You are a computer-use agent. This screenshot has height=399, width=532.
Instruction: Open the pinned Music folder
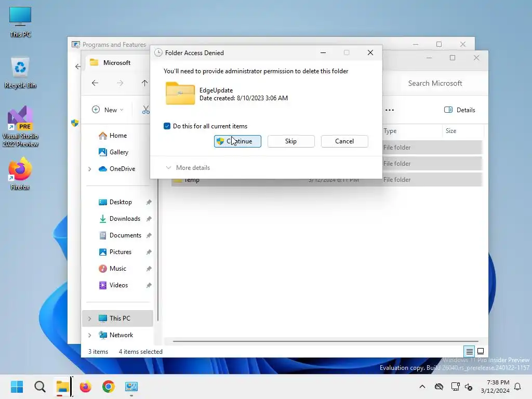click(x=117, y=269)
